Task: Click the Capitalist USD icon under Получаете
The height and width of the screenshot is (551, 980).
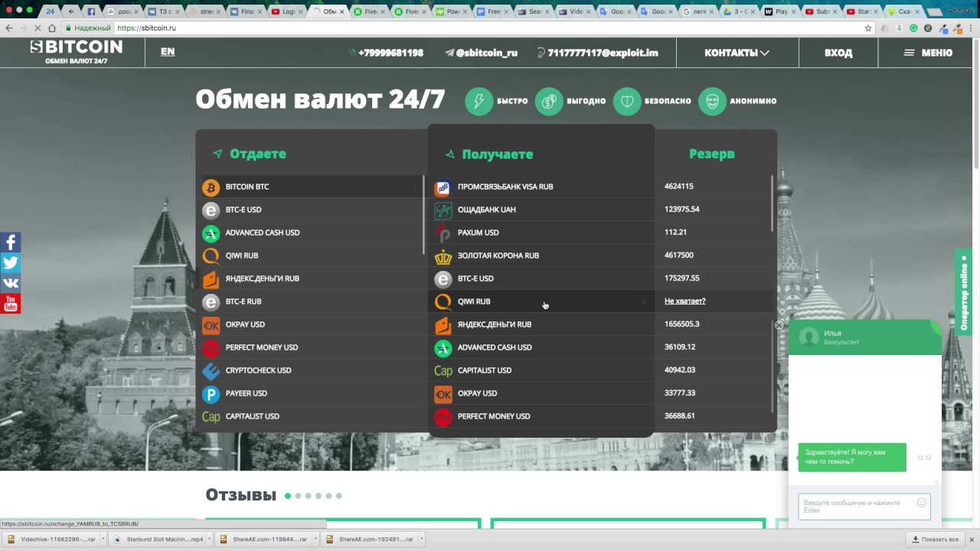Action: click(443, 370)
